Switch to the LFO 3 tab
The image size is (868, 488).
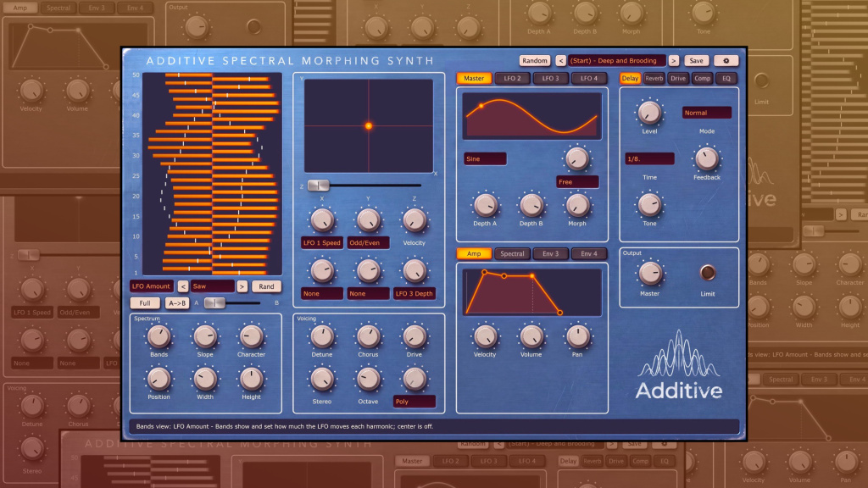[x=550, y=79]
